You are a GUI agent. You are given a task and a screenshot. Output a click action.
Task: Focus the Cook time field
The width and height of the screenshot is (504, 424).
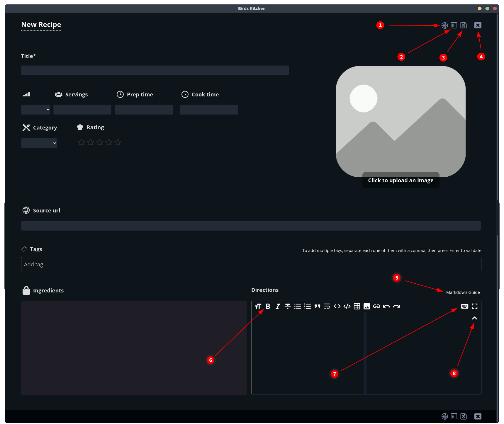coord(209,110)
